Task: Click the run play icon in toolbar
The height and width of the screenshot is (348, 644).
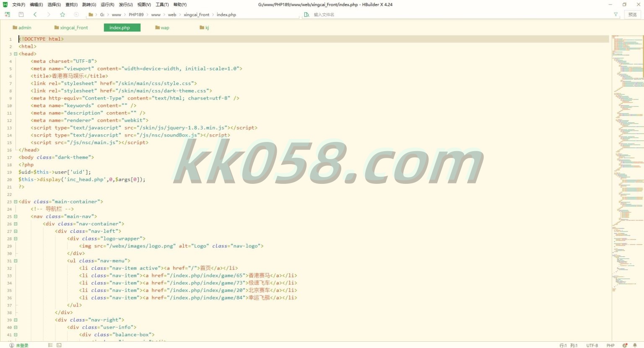Action: coord(76,15)
